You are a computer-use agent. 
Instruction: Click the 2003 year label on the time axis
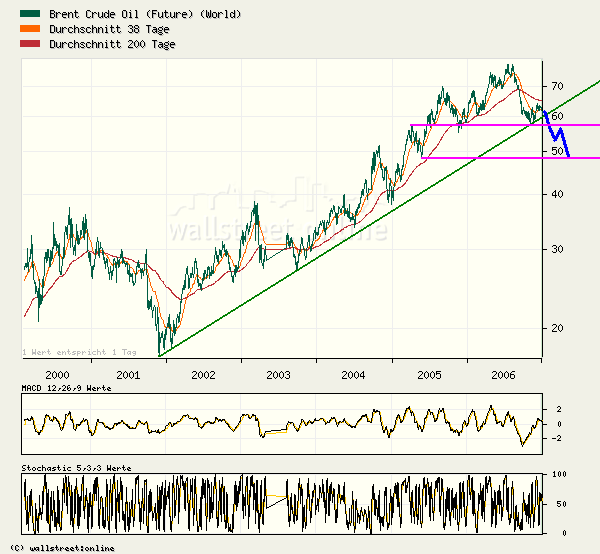click(x=279, y=374)
